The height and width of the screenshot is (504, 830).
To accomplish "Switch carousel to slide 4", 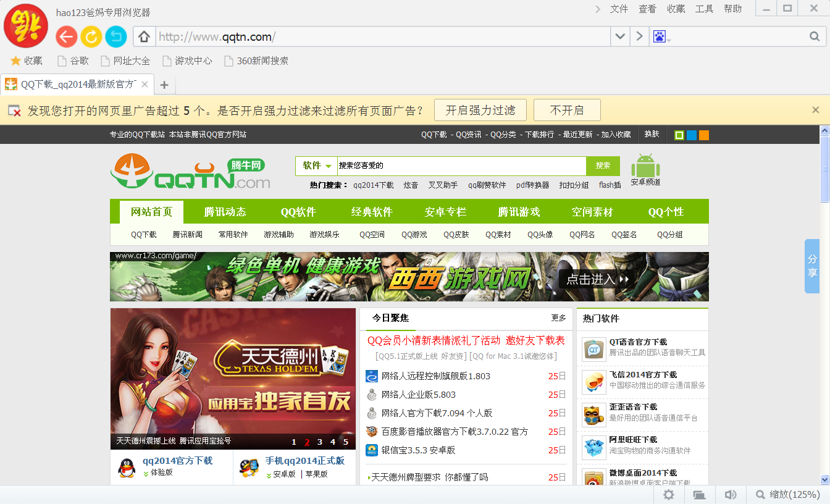I will coord(333,442).
